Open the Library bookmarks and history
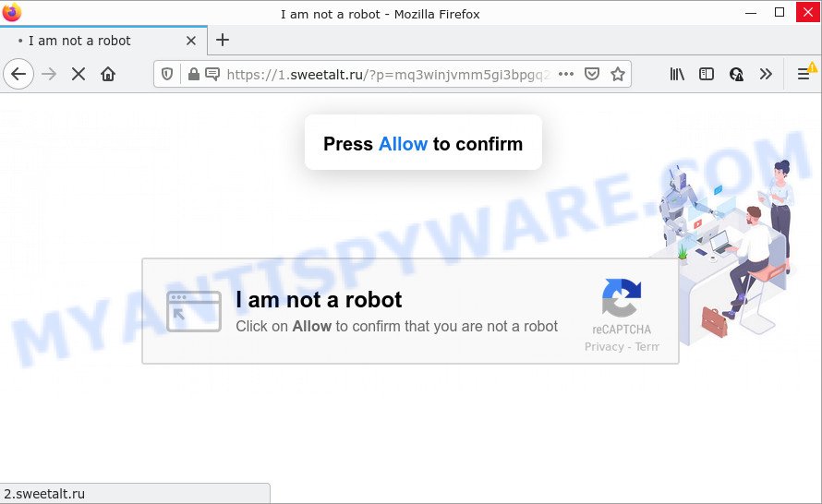This screenshot has height=504, width=822. (x=677, y=74)
